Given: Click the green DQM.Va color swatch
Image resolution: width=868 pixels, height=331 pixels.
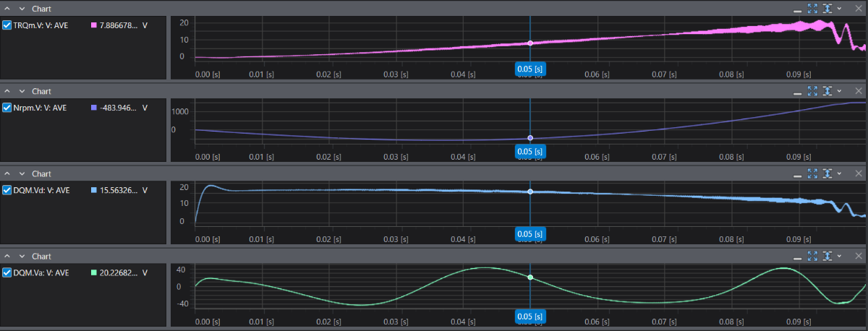Looking at the screenshot, I should (93, 272).
